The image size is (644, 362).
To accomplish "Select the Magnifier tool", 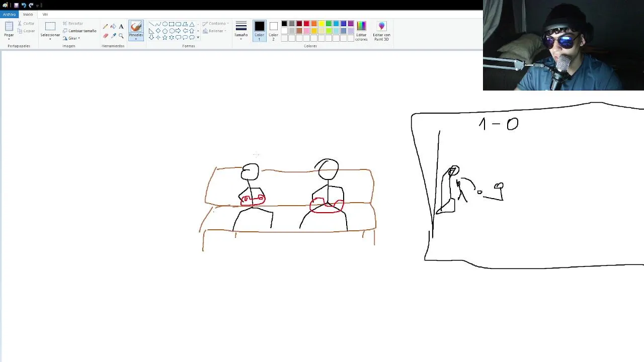I will [x=121, y=36].
